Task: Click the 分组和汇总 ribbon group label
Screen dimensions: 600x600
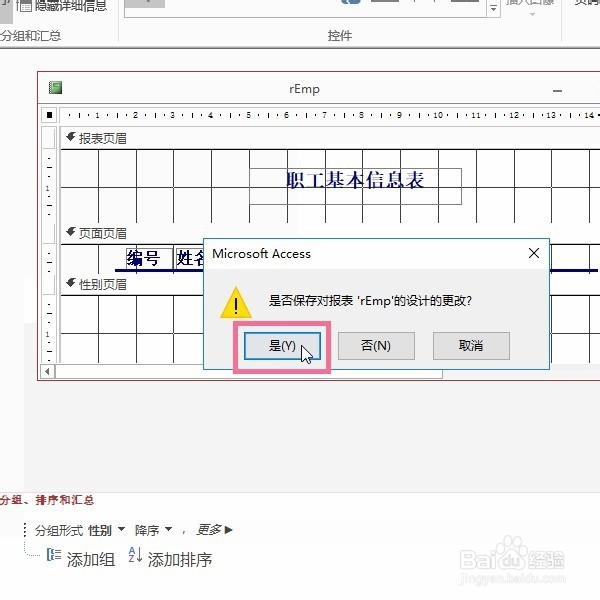Action: 31,36
